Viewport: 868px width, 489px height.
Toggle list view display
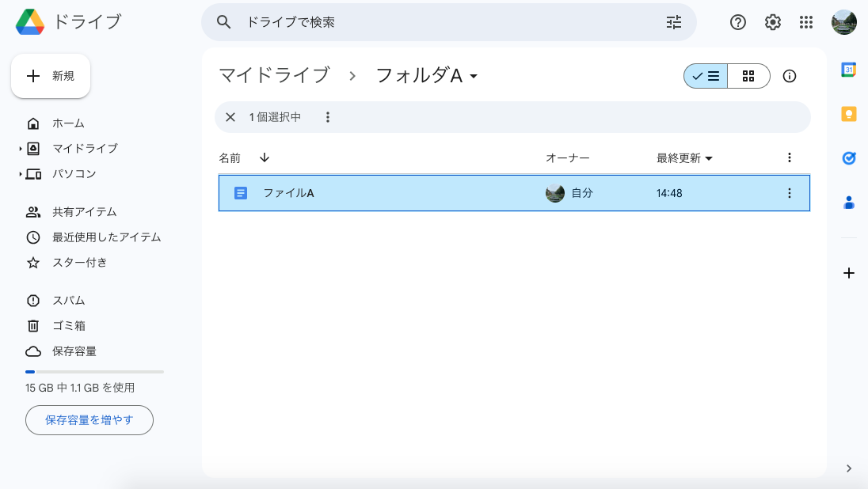click(705, 76)
